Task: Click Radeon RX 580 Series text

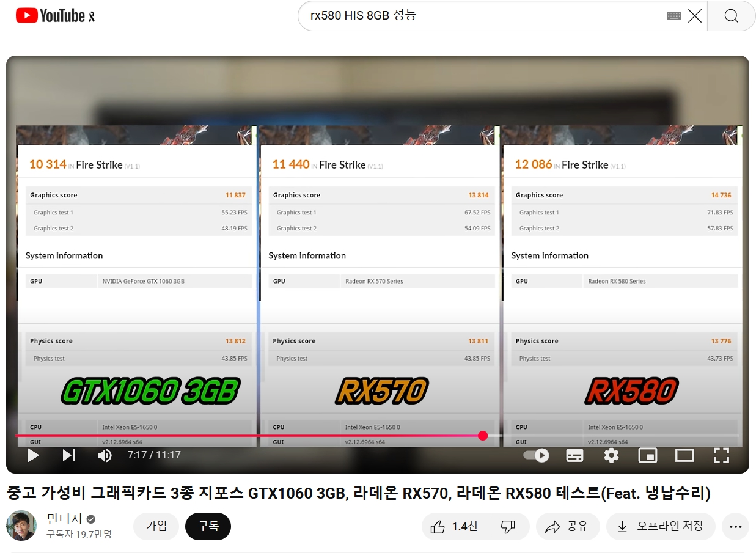Action: 617,281
